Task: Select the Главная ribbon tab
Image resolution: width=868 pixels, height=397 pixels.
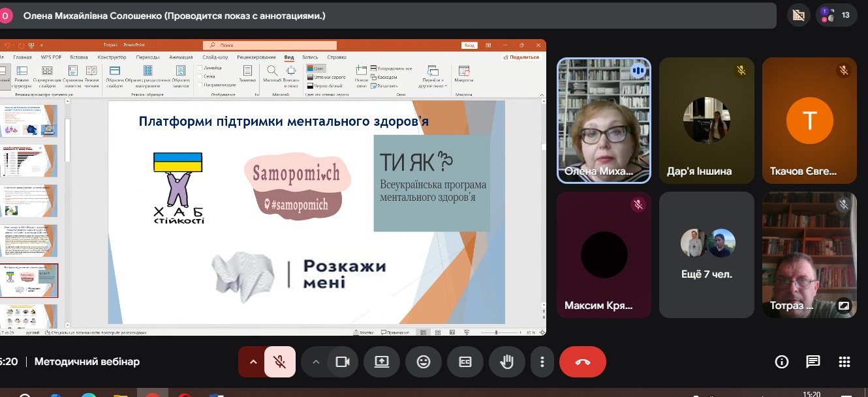Action: tap(22, 57)
